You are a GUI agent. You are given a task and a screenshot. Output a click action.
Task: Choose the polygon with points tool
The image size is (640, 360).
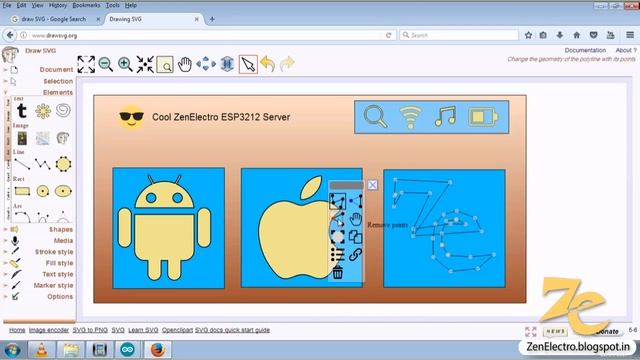click(x=63, y=164)
